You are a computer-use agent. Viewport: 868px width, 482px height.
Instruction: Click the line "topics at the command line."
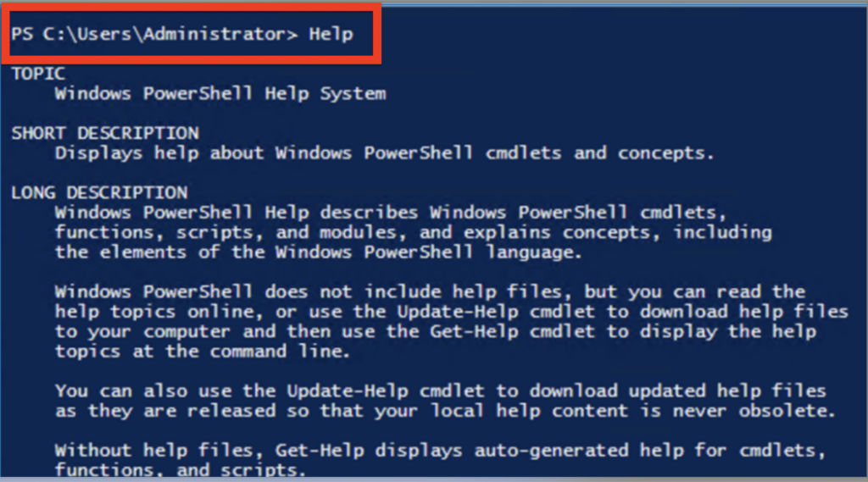click(203, 351)
